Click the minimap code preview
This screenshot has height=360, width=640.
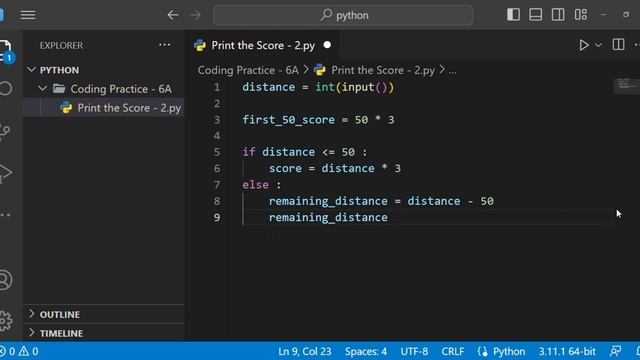coord(627,86)
